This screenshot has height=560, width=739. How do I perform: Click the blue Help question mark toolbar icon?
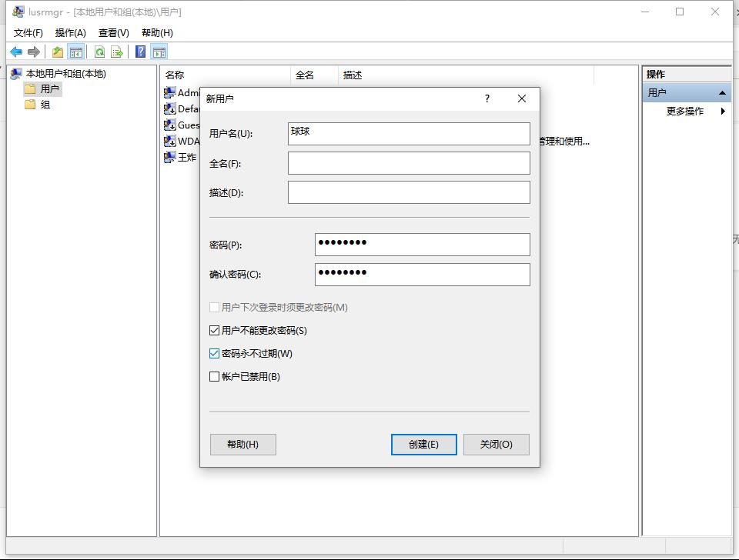point(140,52)
